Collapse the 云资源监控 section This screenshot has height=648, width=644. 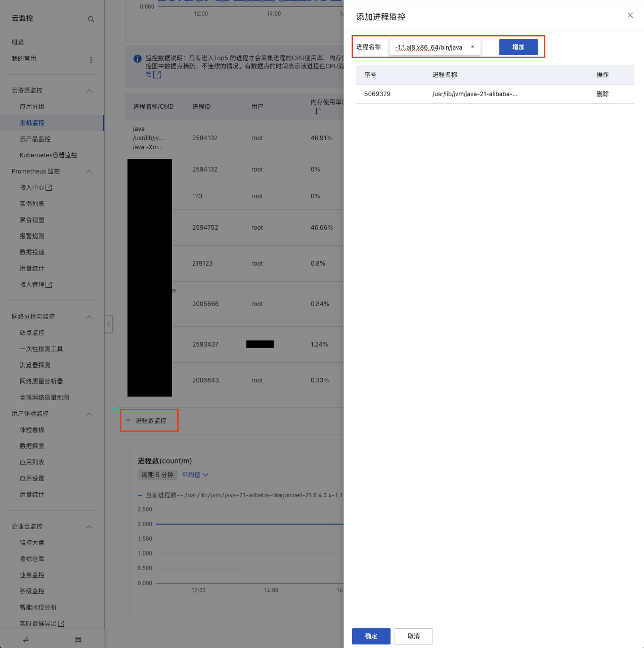89,91
